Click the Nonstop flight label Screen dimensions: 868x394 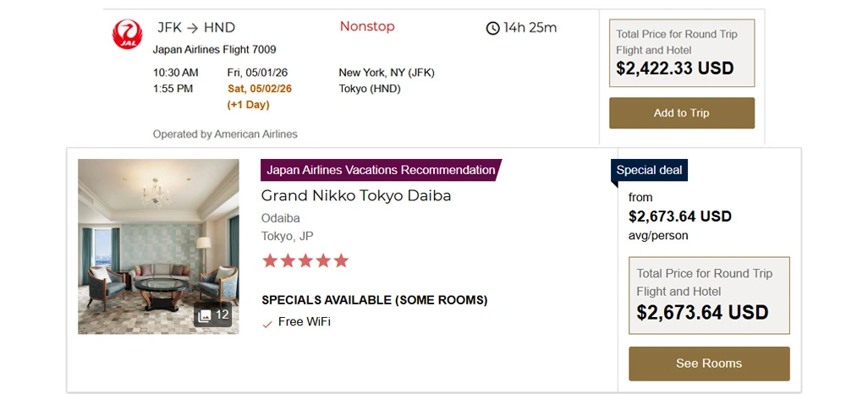click(x=367, y=26)
